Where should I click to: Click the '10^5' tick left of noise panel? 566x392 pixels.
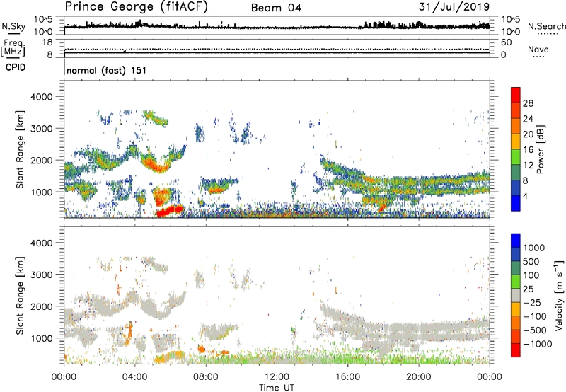43,19
